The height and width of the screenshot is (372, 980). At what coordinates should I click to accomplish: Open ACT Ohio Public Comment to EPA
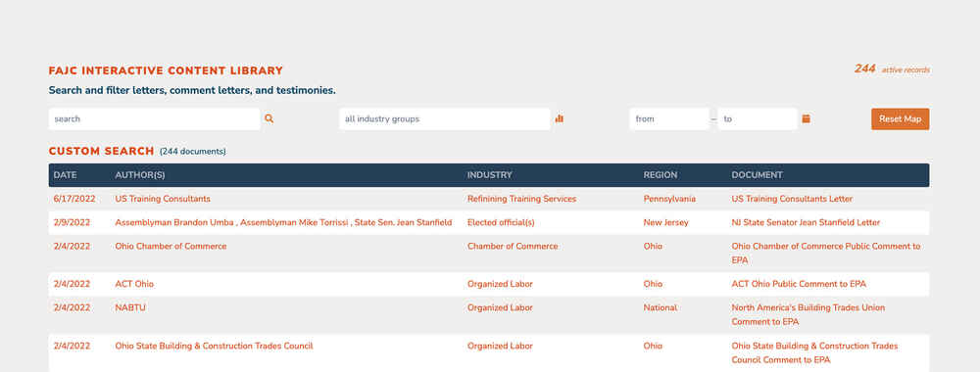(x=799, y=284)
